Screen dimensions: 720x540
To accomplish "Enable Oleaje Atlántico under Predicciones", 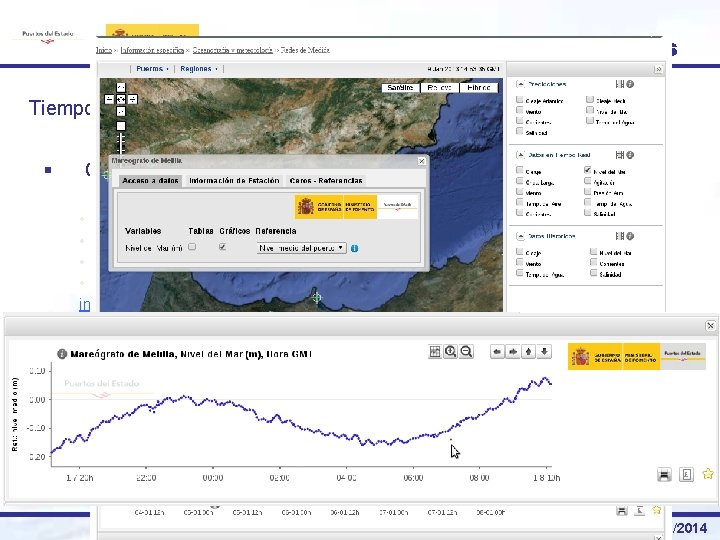I will tap(519, 99).
